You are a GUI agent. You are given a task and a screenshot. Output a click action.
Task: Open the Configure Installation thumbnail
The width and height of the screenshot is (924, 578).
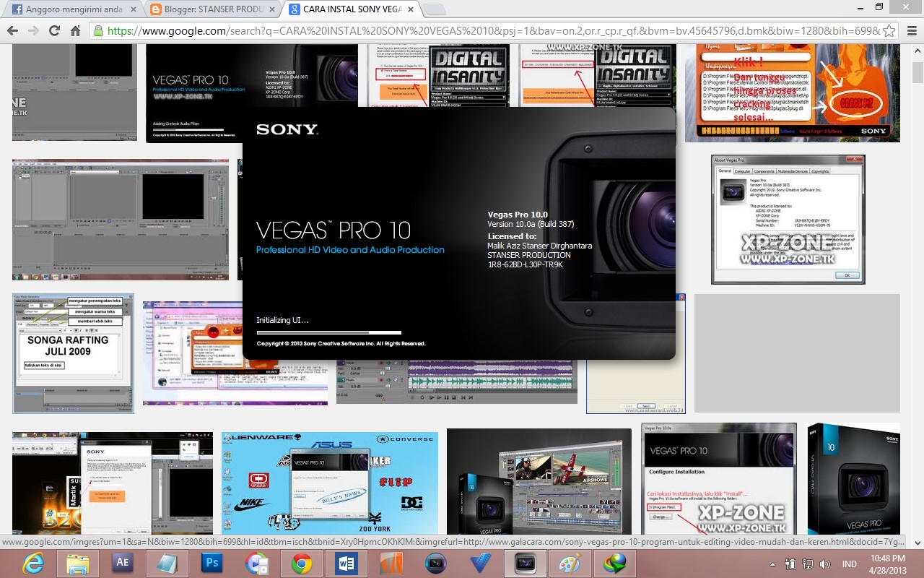719,478
